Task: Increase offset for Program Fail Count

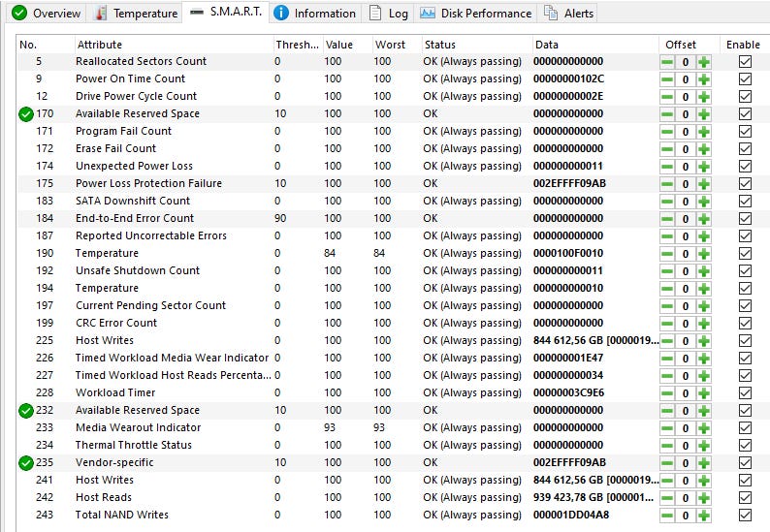Action: tap(704, 132)
